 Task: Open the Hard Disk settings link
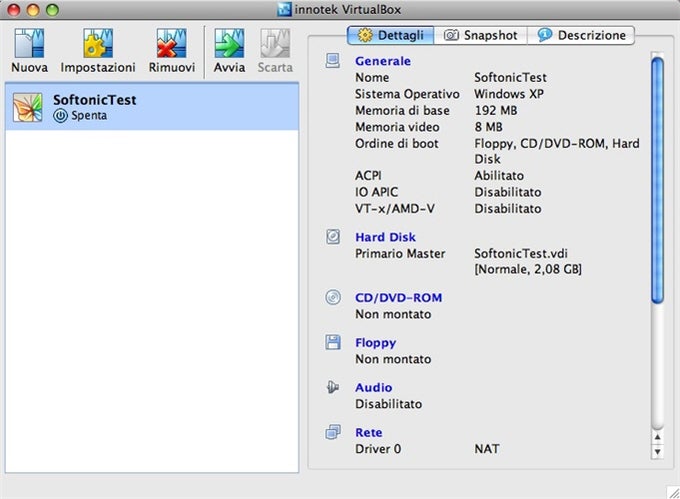point(386,237)
